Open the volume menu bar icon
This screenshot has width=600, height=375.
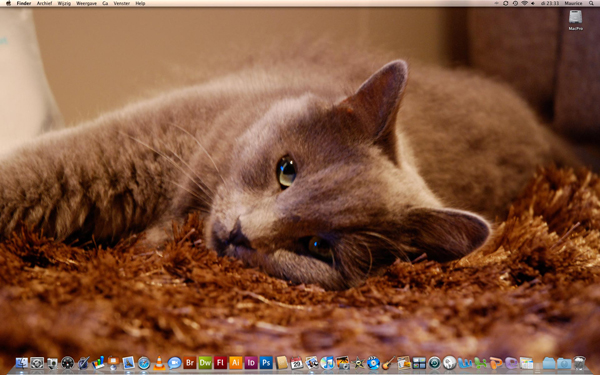[533, 3]
